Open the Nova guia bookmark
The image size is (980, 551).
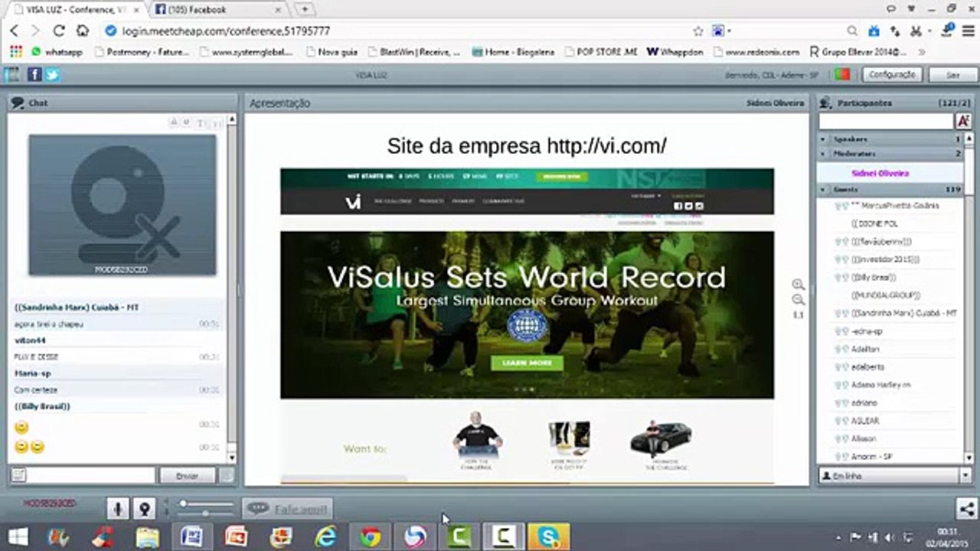tap(332, 52)
